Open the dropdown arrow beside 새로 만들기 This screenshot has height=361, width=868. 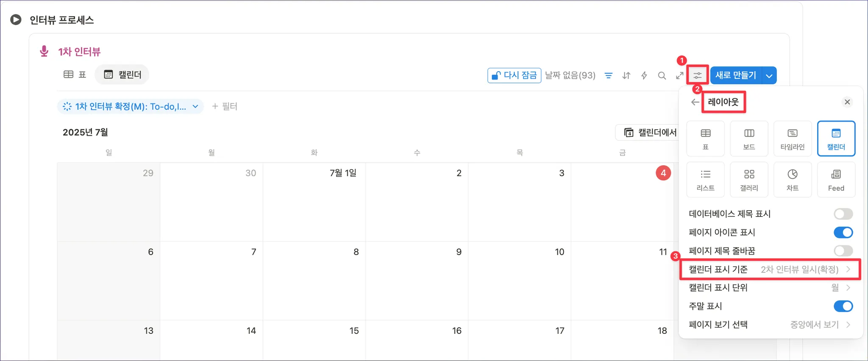pyautogui.click(x=769, y=75)
